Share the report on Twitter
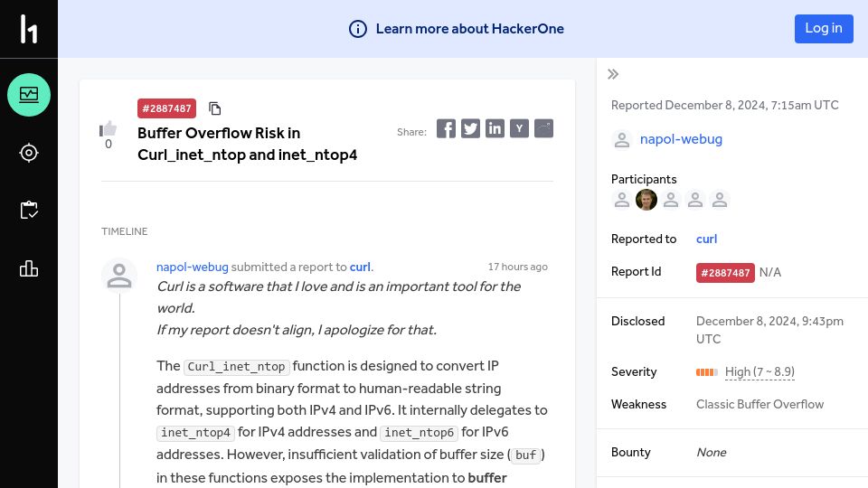 (470, 128)
